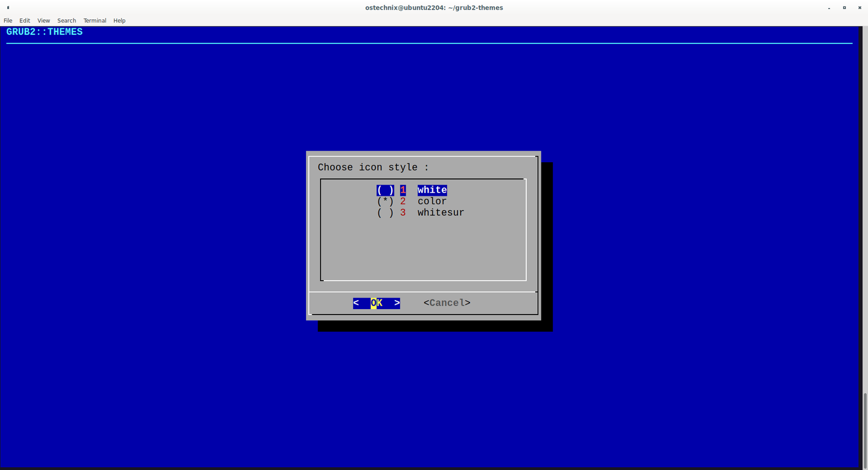
Task: Choose the whitesur option label
Action: [441, 213]
